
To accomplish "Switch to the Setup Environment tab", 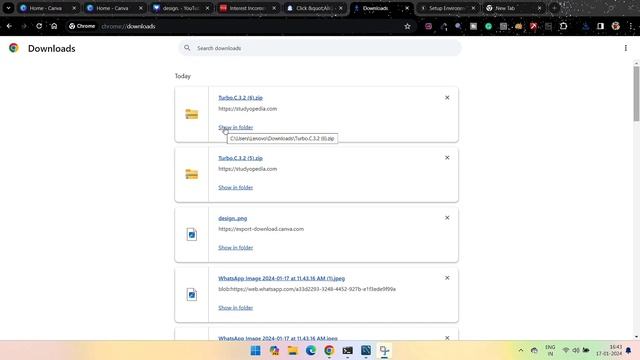I will pos(447,8).
